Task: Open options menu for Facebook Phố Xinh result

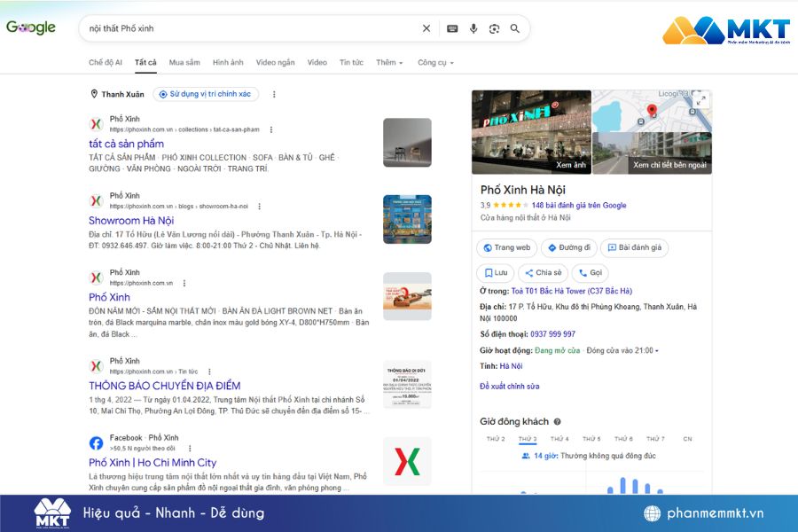Action: click(x=190, y=449)
